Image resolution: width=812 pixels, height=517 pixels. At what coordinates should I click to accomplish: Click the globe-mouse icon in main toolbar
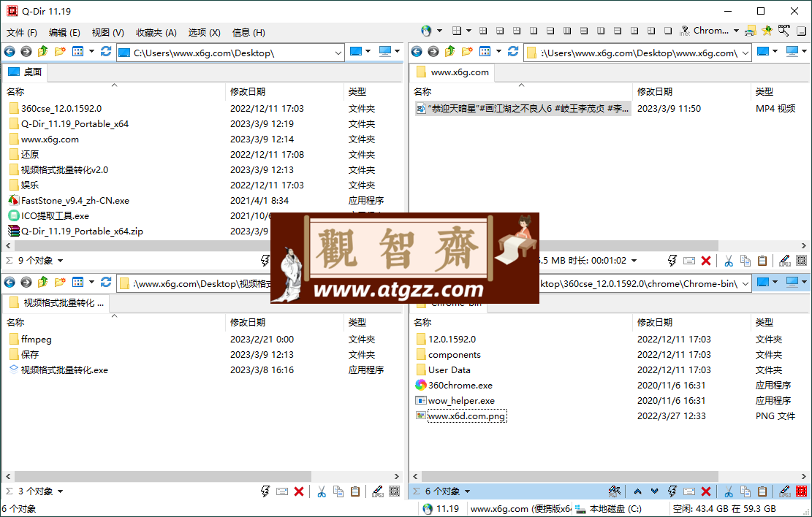coord(426,31)
